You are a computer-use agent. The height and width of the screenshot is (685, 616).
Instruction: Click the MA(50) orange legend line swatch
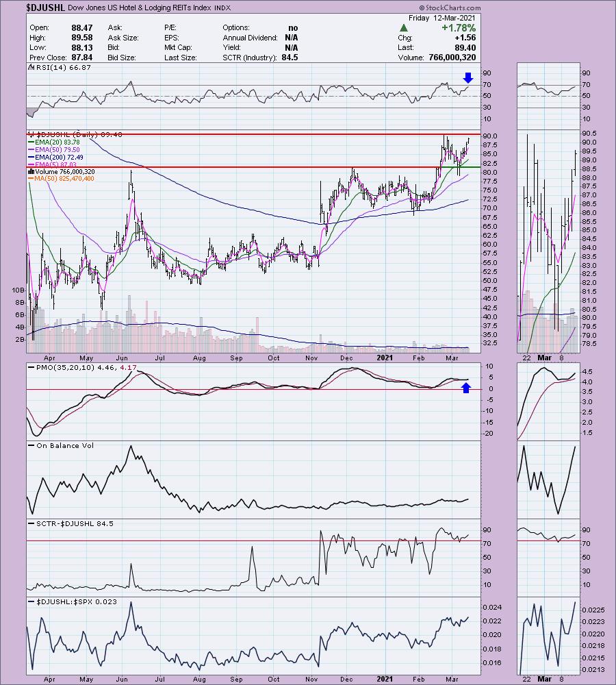(x=31, y=179)
